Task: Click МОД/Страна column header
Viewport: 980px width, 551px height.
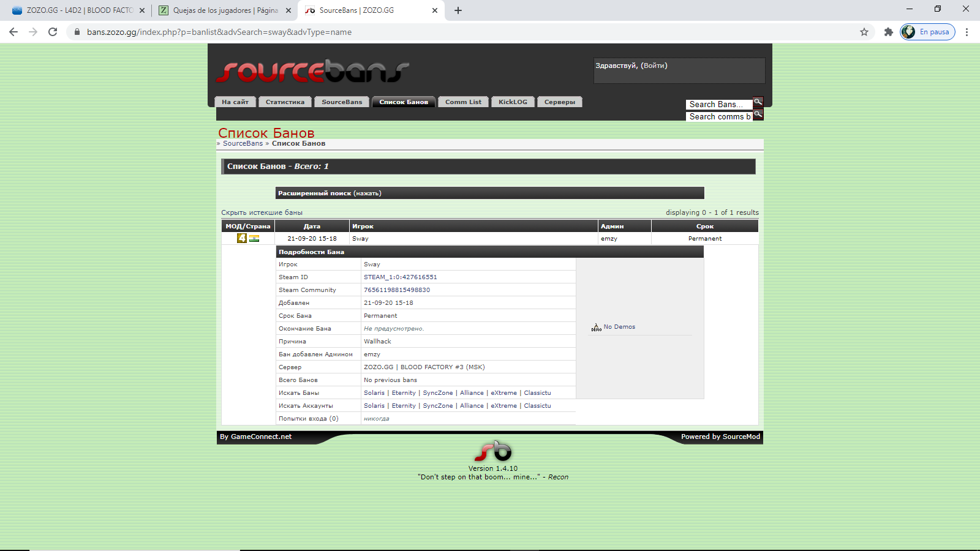Action: (248, 226)
